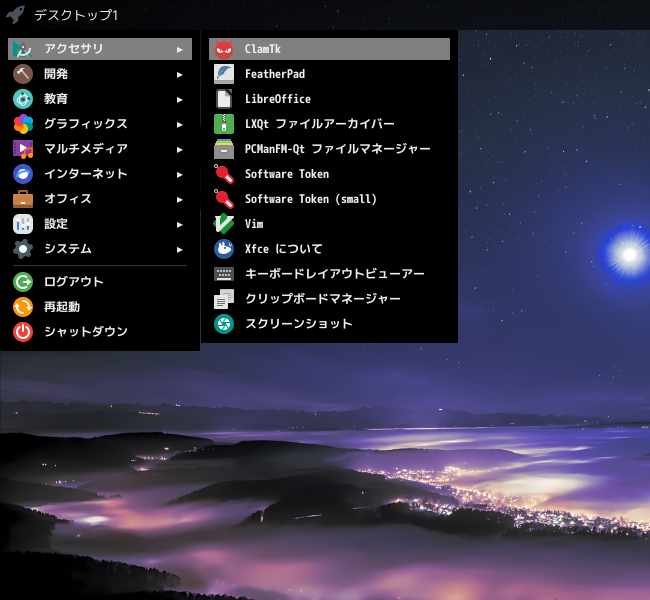650x600 pixels.
Task: Click the rocket launcher icon in the panel
Action: click(15, 15)
